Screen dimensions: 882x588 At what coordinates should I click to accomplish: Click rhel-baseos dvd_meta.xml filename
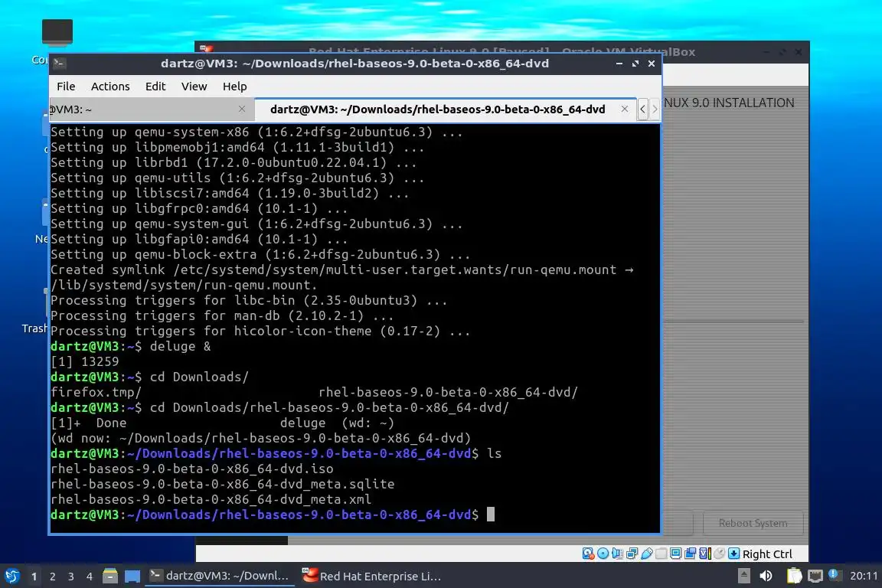point(211,499)
